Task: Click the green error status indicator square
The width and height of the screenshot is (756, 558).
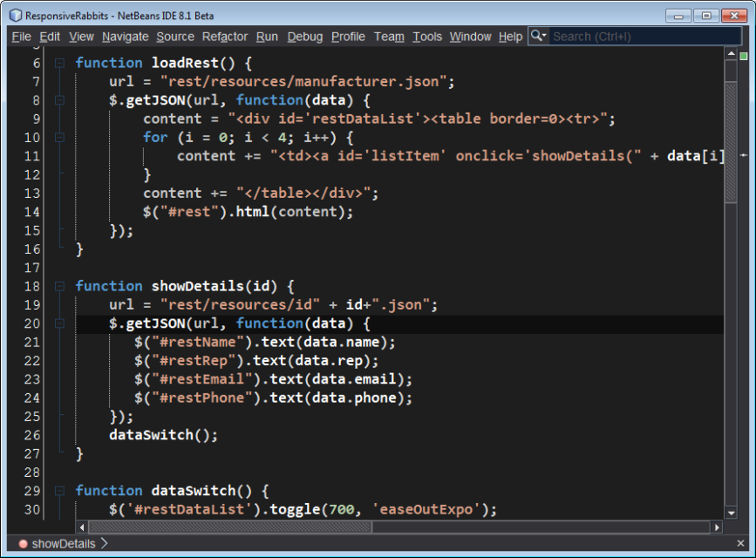Action: click(743, 55)
